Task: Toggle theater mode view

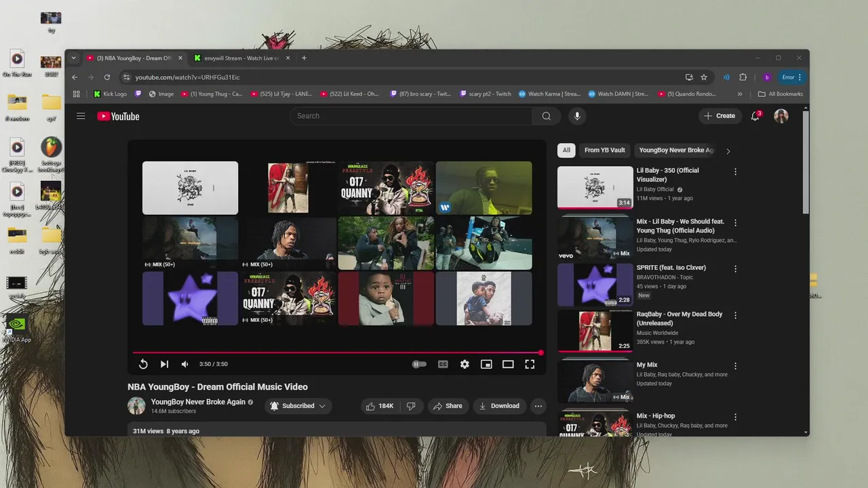Action: (x=508, y=364)
